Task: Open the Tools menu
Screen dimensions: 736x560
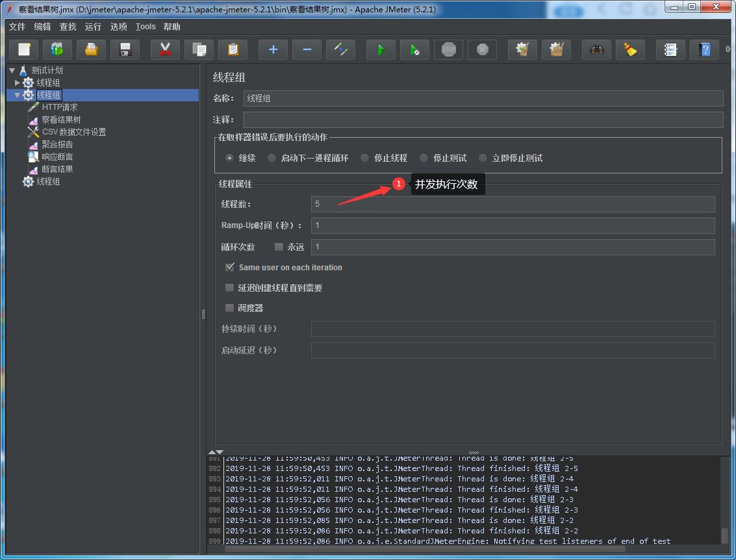Action: pyautogui.click(x=146, y=27)
